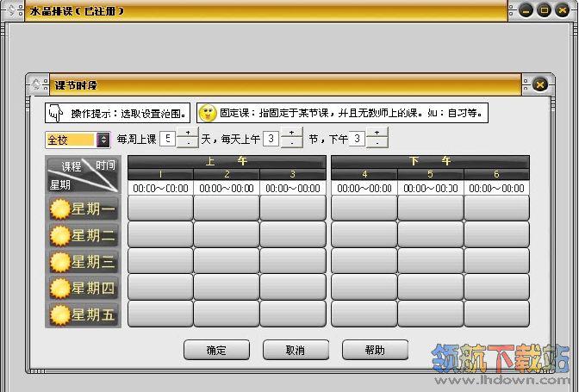The height and width of the screenshot is (392, 579).
Task: Close the 水晶排课 main window
Action: [563, 10]
